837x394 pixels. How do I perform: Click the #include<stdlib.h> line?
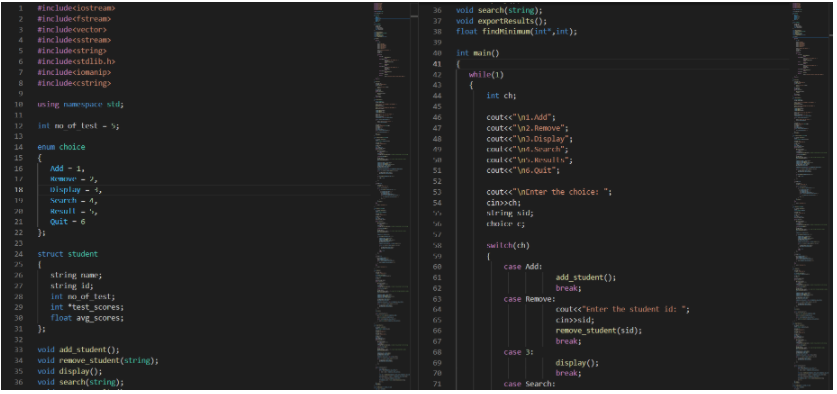(x=76, y=62)
